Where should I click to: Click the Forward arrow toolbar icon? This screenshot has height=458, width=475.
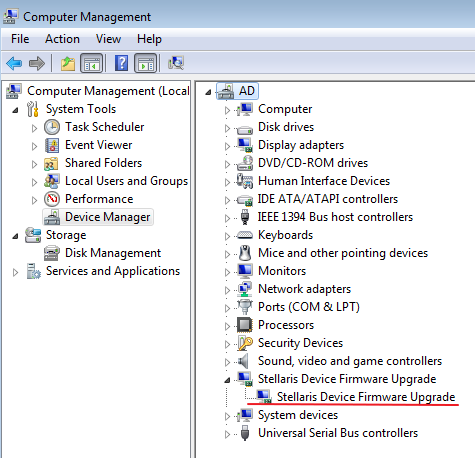click(37, 63)
